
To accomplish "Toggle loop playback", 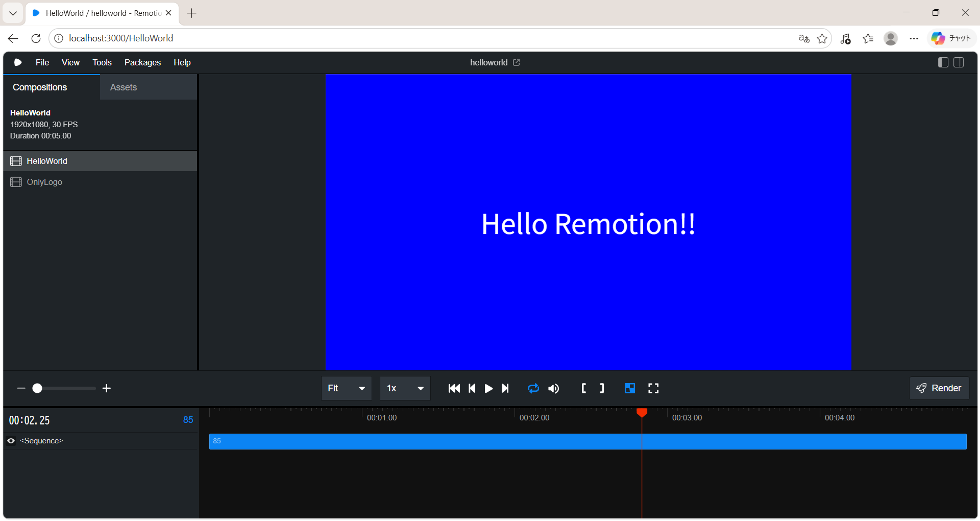I will [x=533, y=389].
